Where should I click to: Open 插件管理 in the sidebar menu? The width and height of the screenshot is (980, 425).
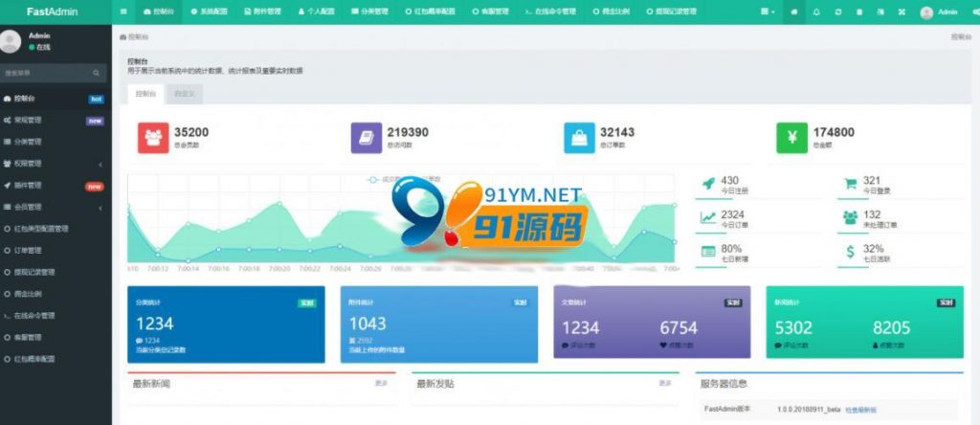[x=56, y=186]
